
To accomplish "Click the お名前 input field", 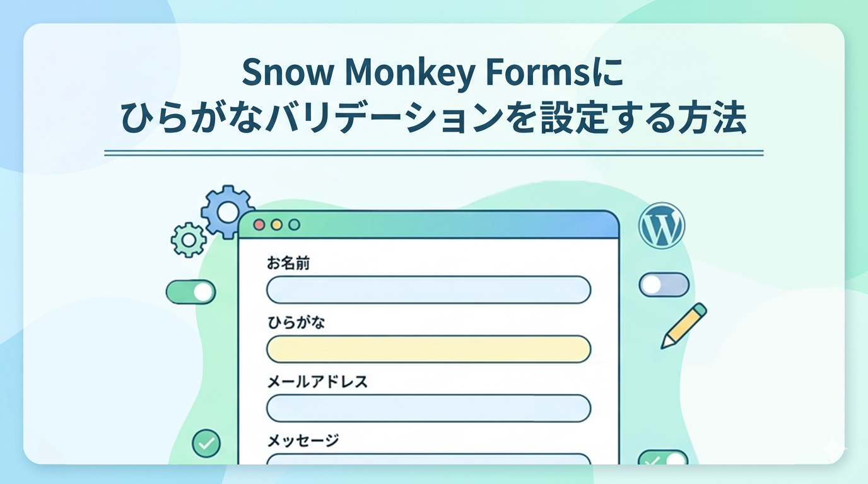I will tap(428, 290).
